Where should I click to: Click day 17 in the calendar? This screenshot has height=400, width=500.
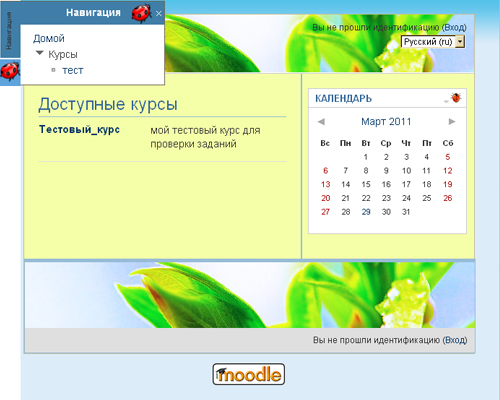click(406, 184)
